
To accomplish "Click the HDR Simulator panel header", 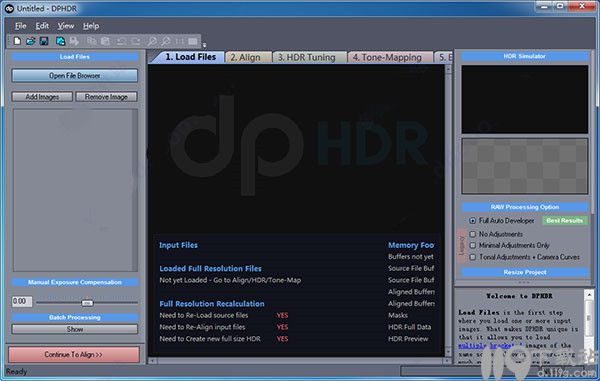I will coord(525,56).
